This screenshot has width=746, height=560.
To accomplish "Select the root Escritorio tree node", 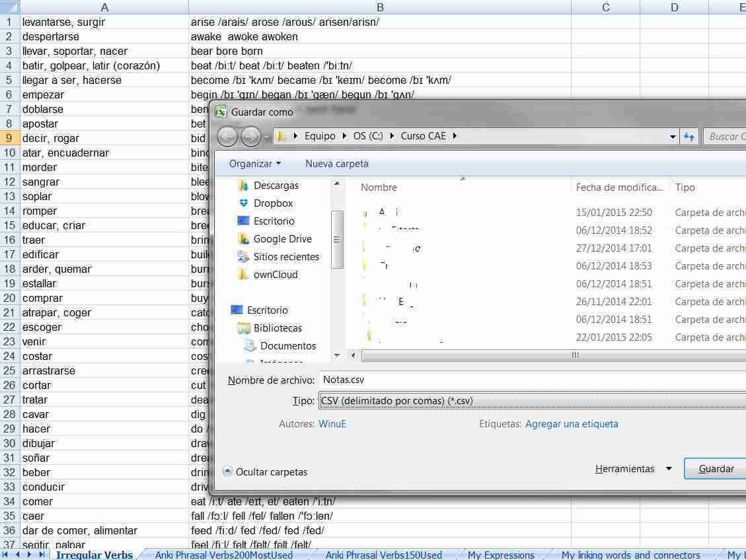I will [267, 310].
